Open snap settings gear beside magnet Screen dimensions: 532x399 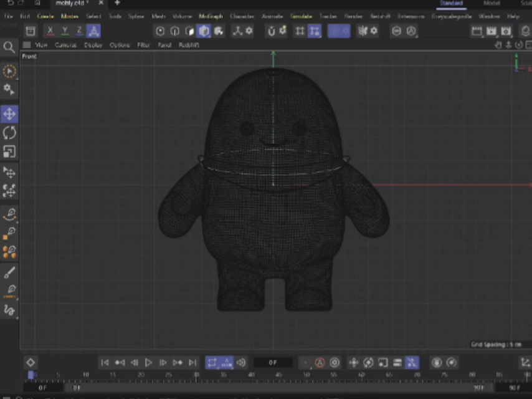pos(283,31)
